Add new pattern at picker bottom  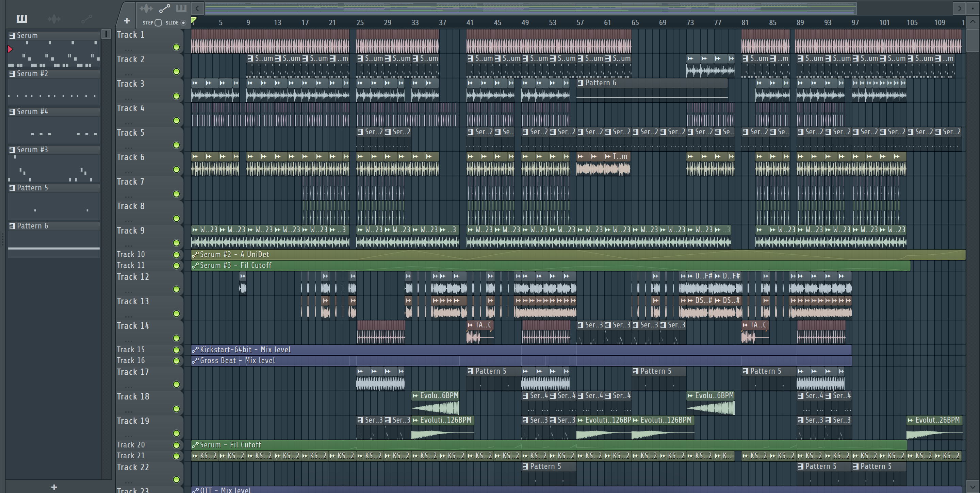[54, 487]
